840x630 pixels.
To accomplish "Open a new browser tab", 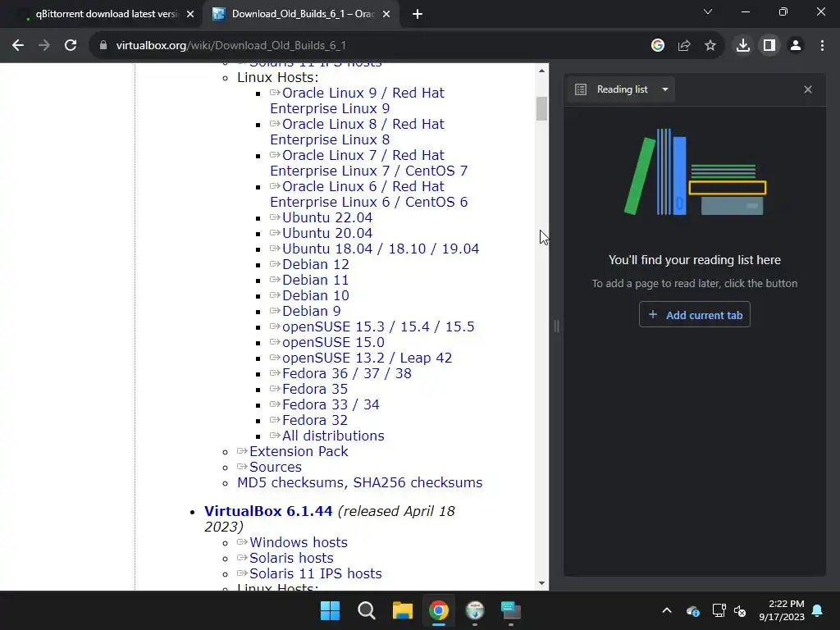I will coord(418,15).
